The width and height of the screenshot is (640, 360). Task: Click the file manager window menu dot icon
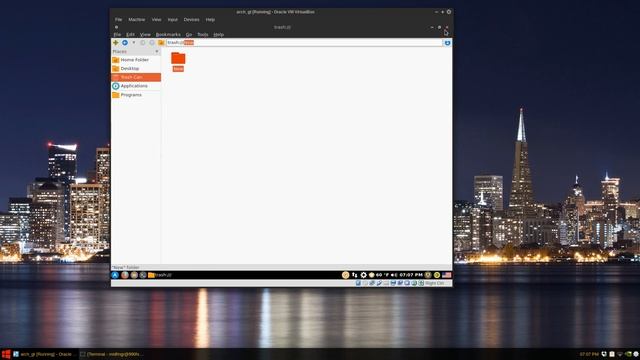click(116, 27)
